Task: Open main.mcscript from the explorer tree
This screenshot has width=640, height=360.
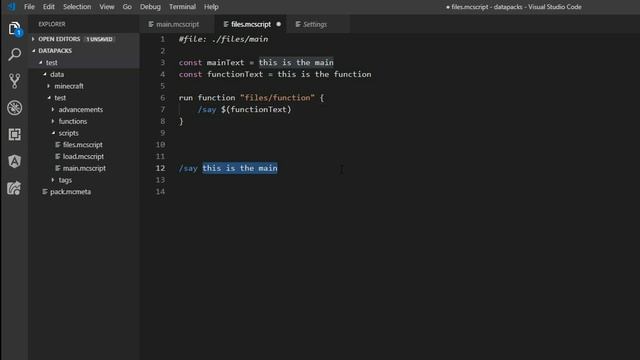Action: click(x=84, y=168)
